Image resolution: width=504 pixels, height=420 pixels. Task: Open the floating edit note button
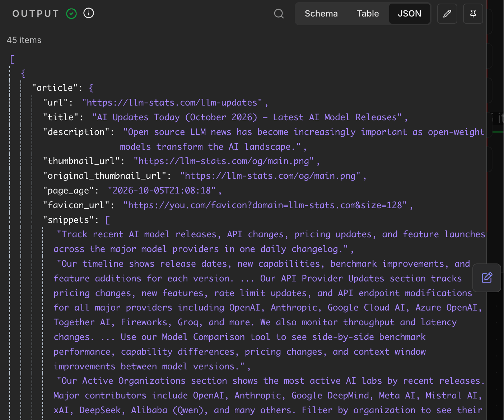point(487,278)
